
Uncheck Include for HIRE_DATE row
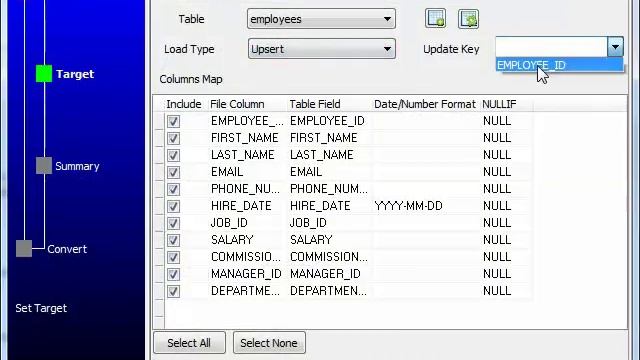point(173,207)
